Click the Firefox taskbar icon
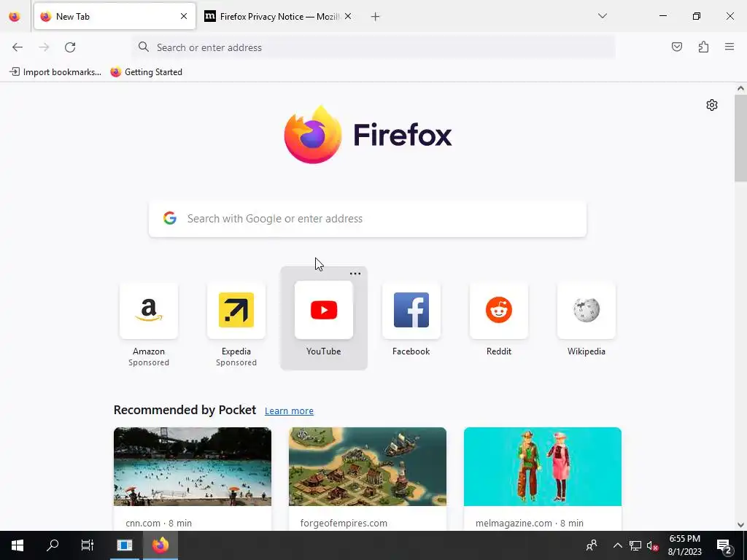The image size is (747, 560). pos(160,545)
